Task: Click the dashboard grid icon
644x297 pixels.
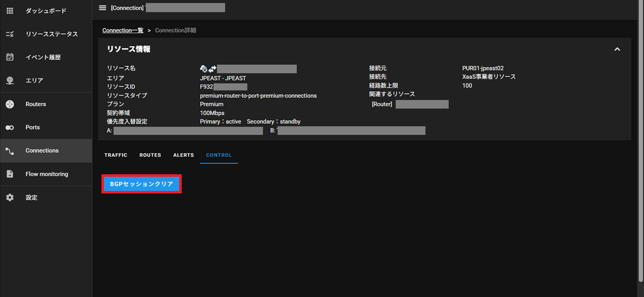Action: [x=10, y=11]
